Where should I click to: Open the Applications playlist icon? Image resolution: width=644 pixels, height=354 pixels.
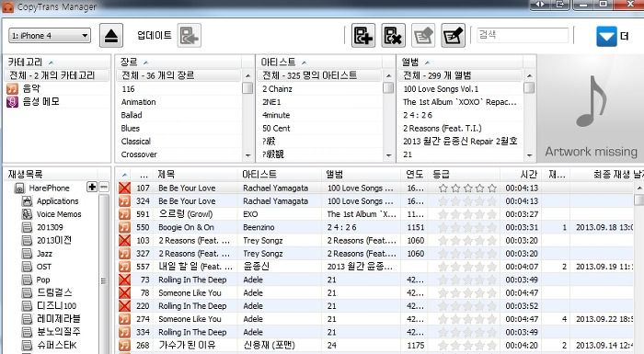(27, 201)
